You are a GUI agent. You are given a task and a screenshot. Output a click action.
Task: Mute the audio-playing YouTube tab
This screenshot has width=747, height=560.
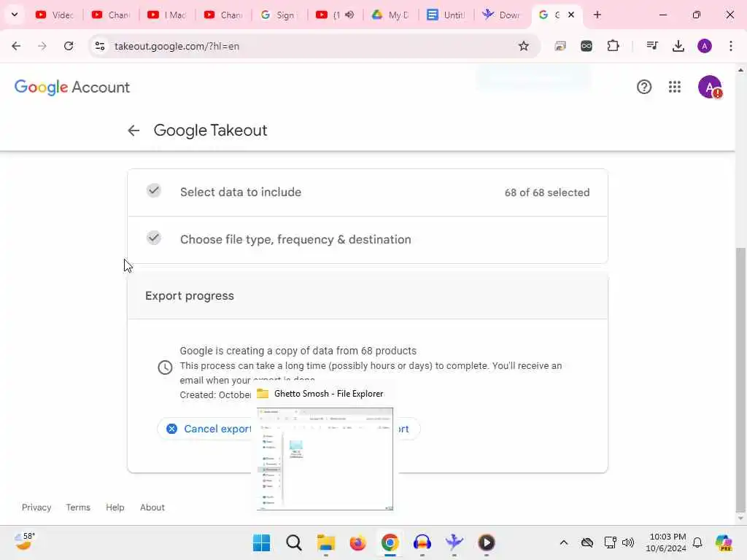(349, 15)
